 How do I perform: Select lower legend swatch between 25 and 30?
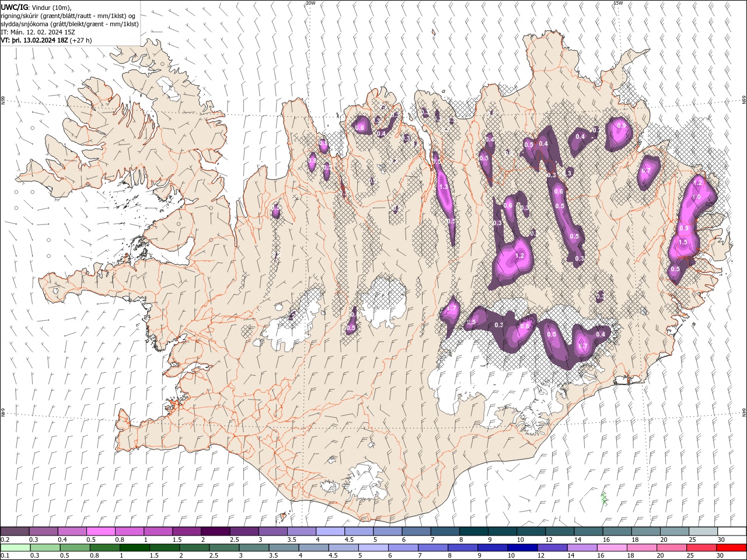tap(702, 548)
